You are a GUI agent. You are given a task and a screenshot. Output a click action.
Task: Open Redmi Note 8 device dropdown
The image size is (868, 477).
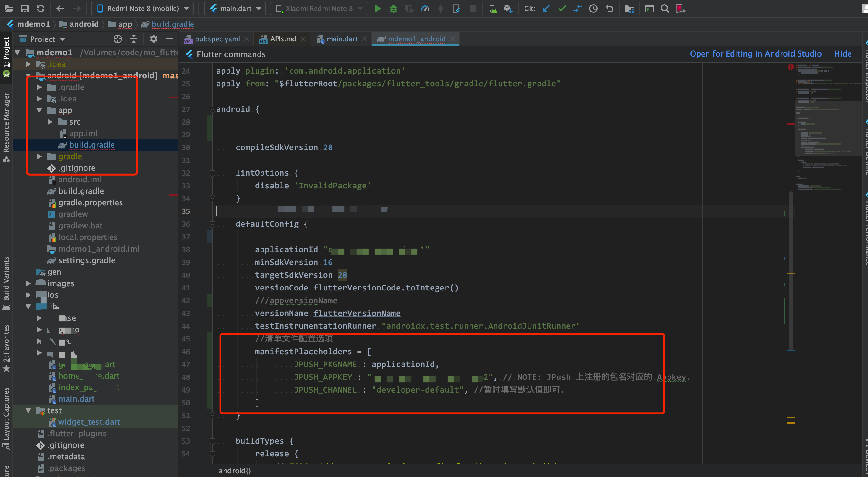142,9
